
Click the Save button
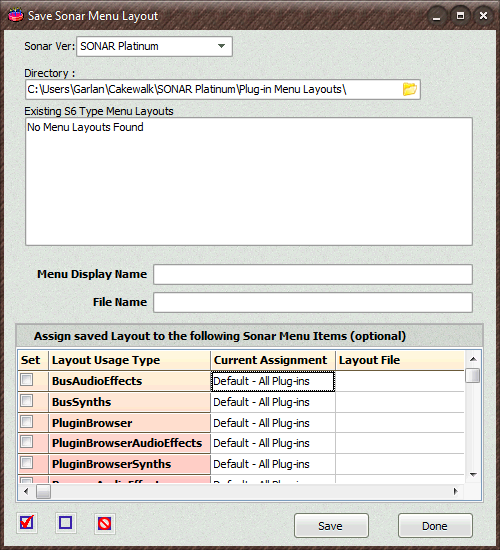coord(331,525)
